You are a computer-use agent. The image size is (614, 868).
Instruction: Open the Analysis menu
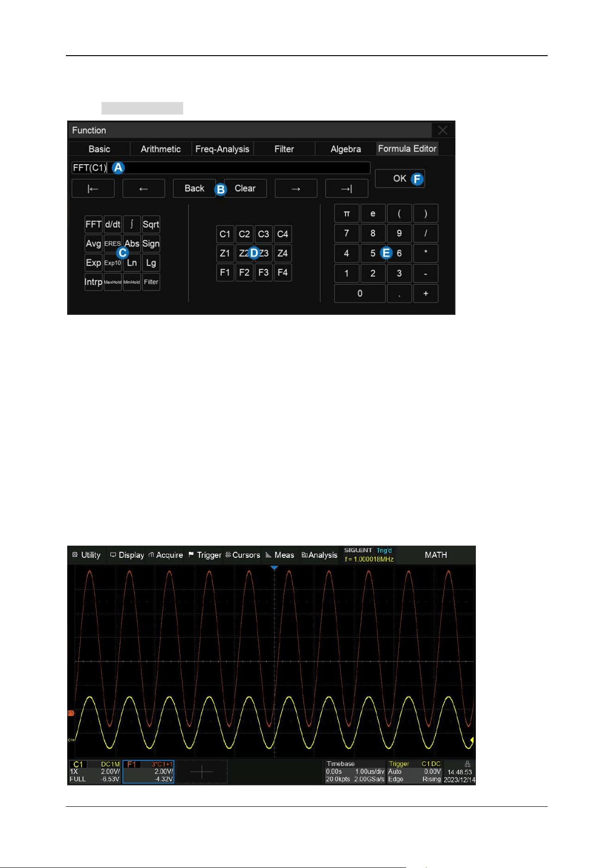(320, 555)
